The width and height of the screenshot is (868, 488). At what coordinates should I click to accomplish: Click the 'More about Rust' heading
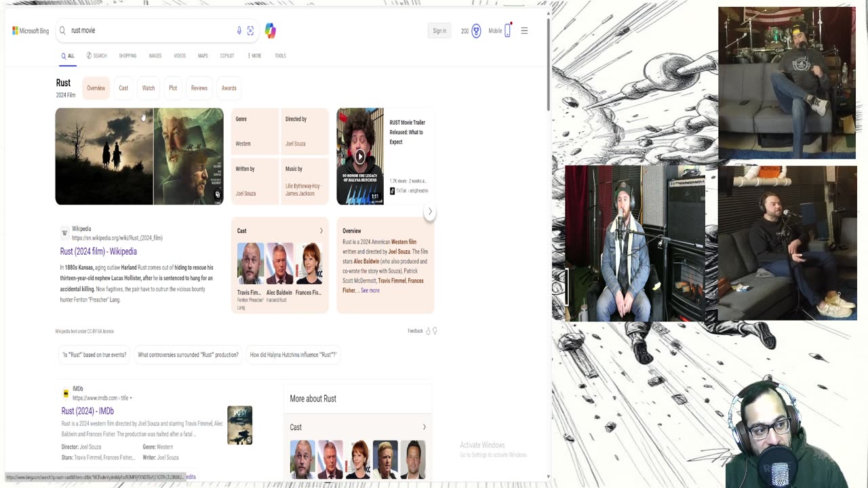[313, 399]
